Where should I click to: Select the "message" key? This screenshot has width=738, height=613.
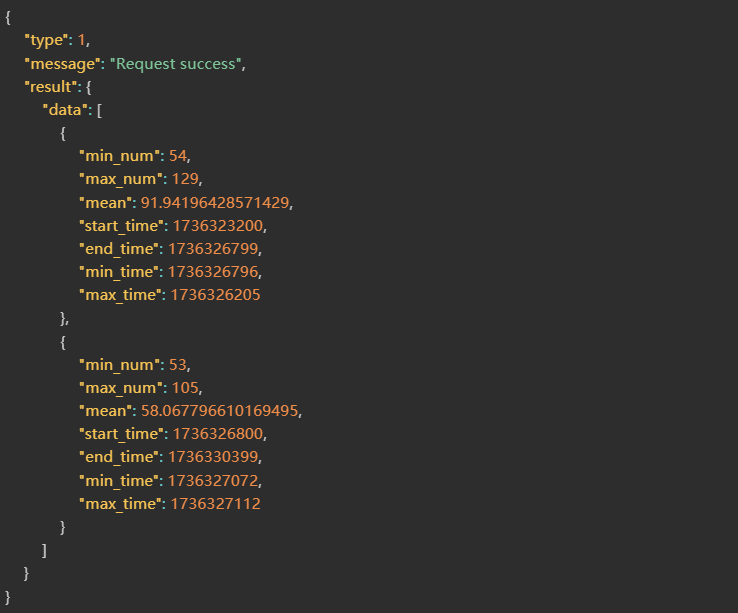click(63, 64)
